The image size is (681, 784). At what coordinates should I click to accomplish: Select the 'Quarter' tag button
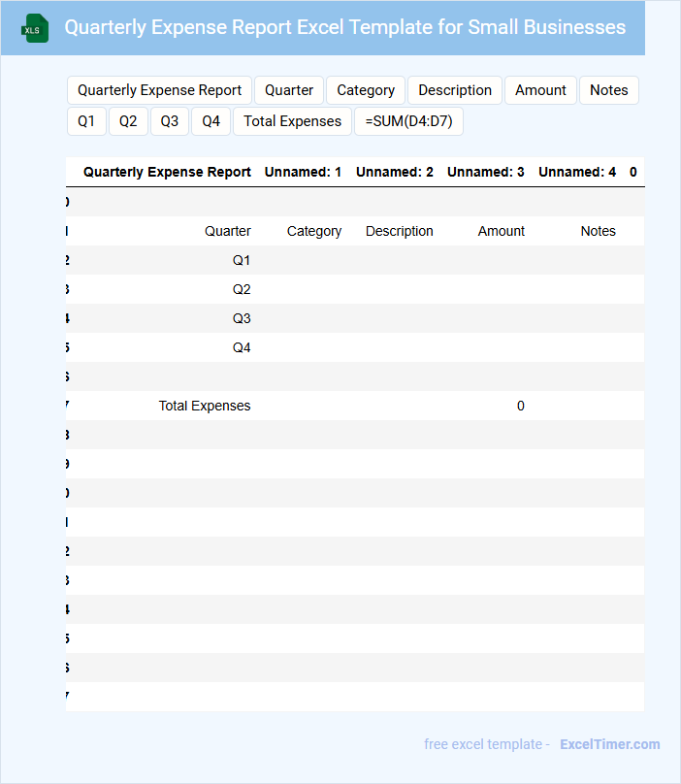pos(289,90)
